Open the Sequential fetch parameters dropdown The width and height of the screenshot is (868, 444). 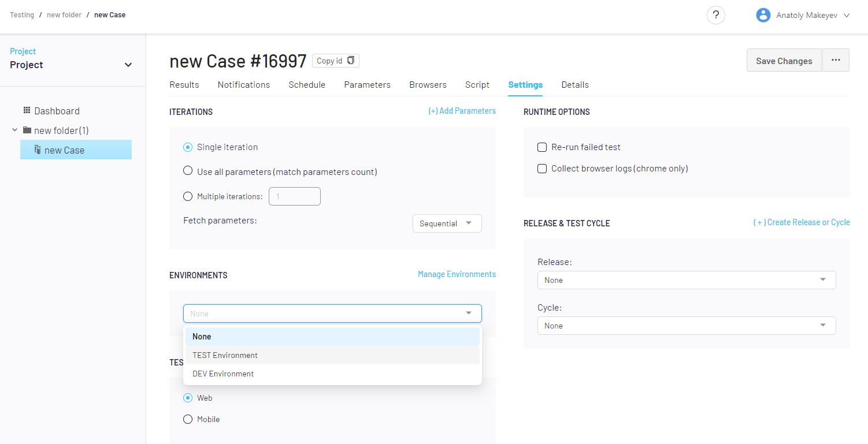point(447,223)
